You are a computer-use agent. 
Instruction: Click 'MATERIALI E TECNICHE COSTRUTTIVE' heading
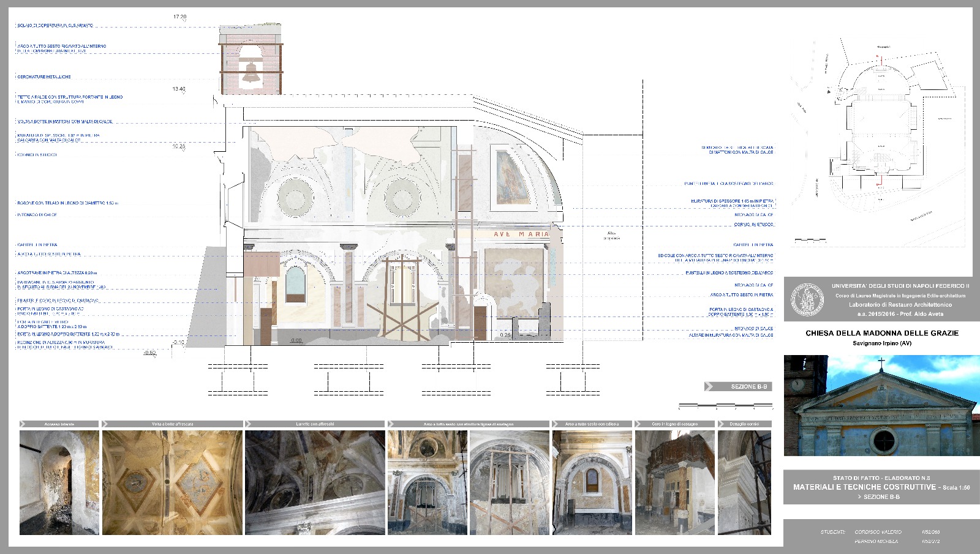point(864,487)
